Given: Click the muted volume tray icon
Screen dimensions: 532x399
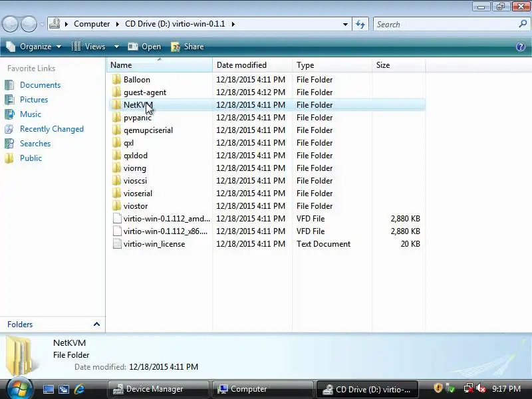Looking at the screenshot, I should (481, 388).
